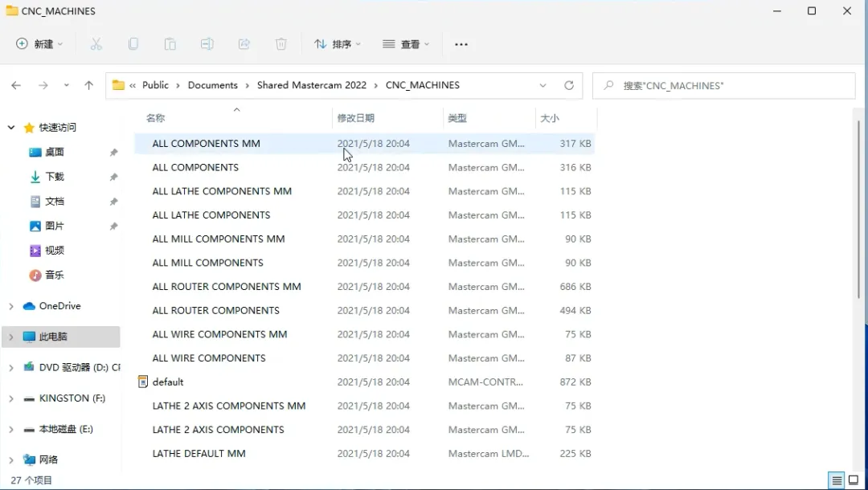The image size is (868, 490).
Task: Go forward with the right arrow
Action: point(43,85)
